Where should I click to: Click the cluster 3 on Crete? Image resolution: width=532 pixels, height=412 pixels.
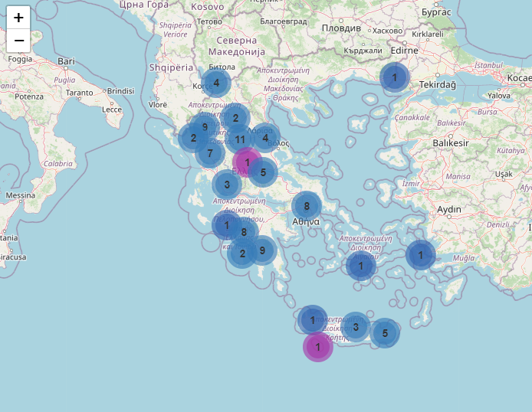[356, 327]
